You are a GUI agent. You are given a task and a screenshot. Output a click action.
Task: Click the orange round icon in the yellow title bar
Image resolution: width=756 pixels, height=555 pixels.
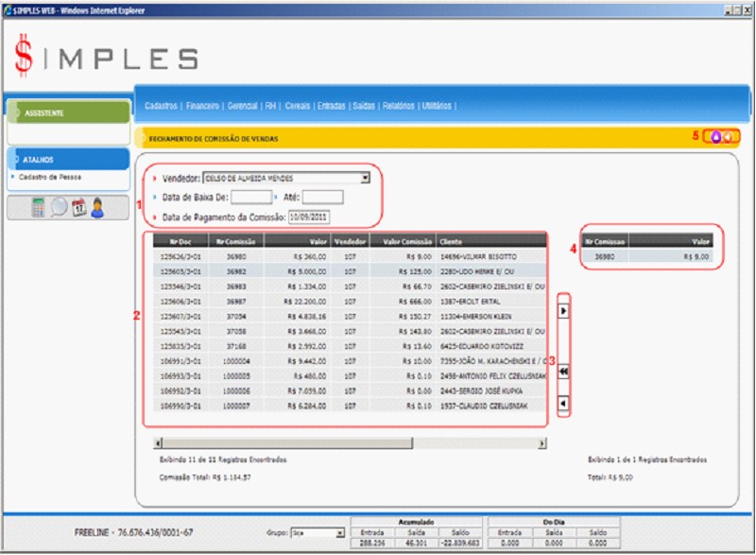(x=728, y=137)
